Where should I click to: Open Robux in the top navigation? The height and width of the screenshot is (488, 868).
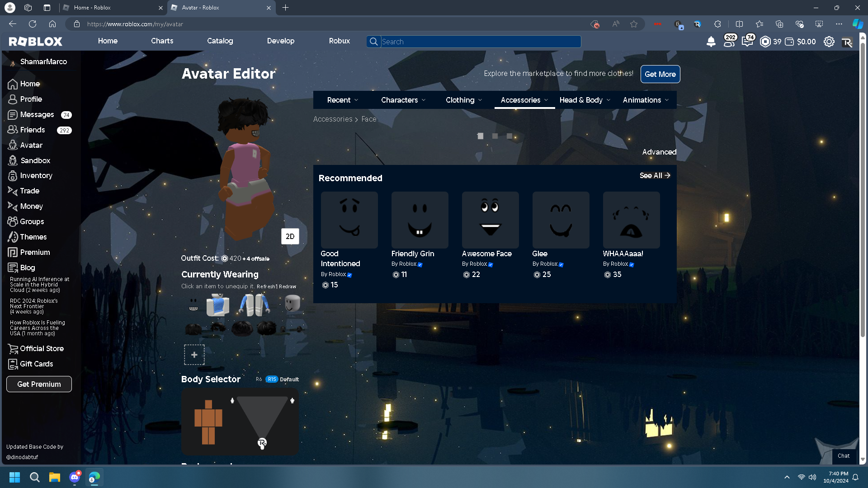pos(340,41)
